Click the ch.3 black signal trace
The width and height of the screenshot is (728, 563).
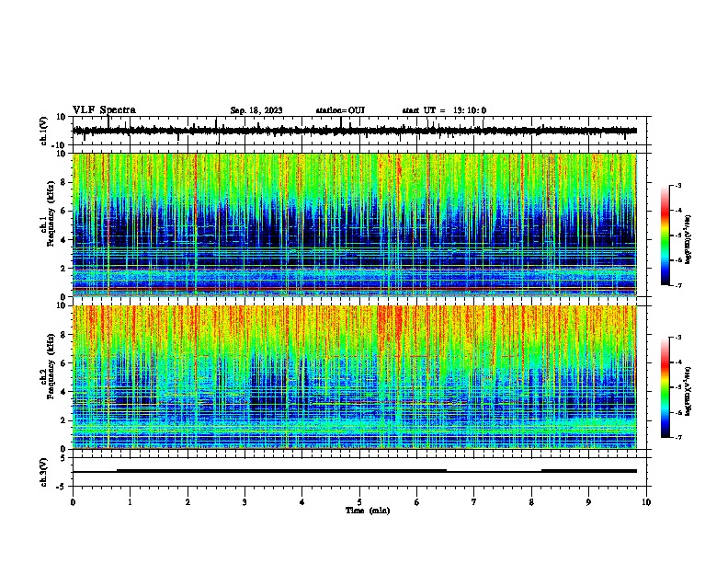(x=355, y=471)
